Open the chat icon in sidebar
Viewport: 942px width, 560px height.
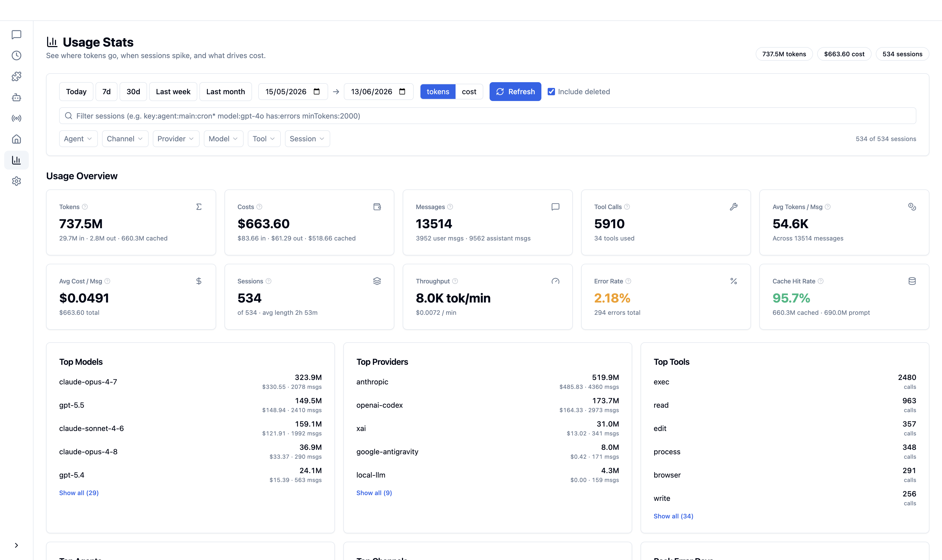(x=16, y=35)
